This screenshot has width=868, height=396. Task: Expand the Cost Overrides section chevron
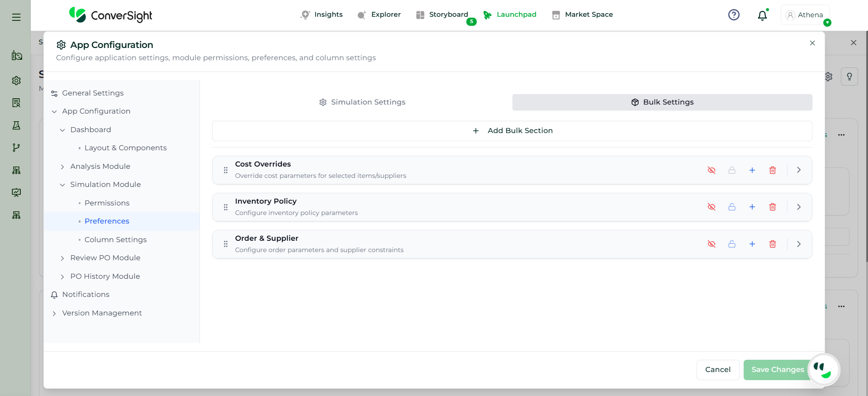[799, 170]
